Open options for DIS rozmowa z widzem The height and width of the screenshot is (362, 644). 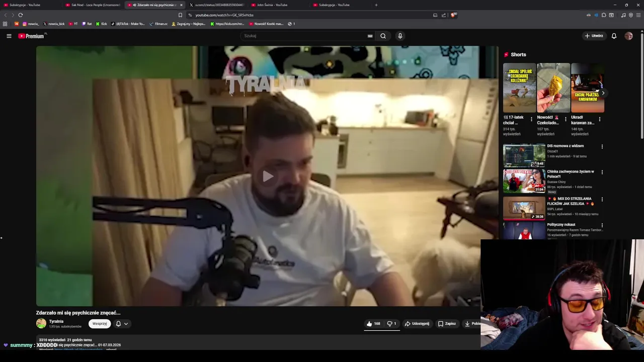(x=602, y=147)
